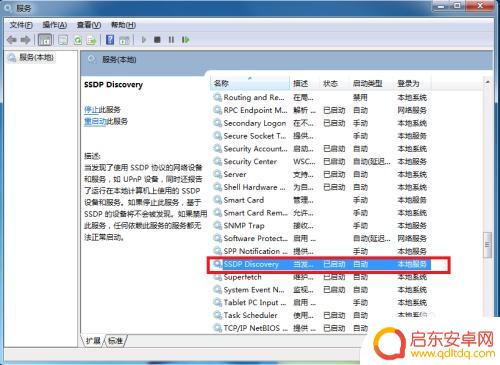Select the SSDP Discovery service row
The image size is (500, 365).
(x=322, y=264)
